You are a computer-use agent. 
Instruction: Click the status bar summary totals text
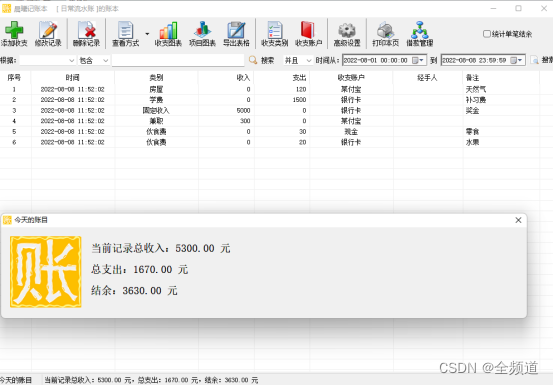coord(151,380)
